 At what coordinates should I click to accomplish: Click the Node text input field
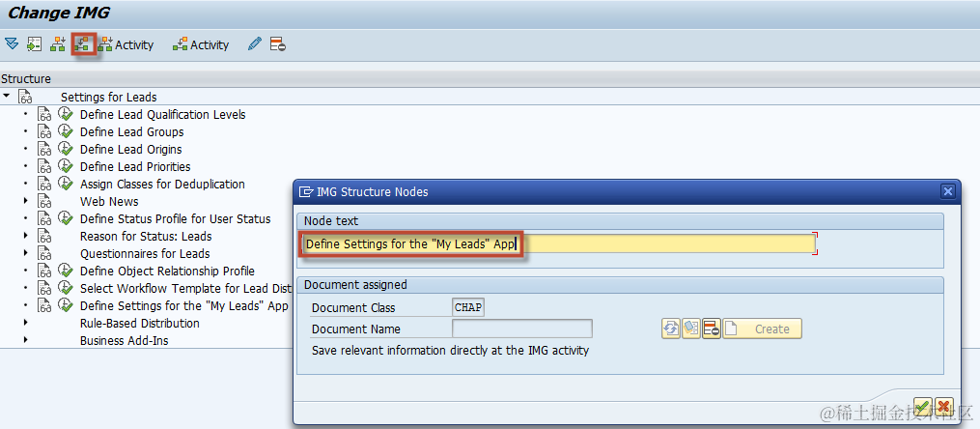pos(559,243)
